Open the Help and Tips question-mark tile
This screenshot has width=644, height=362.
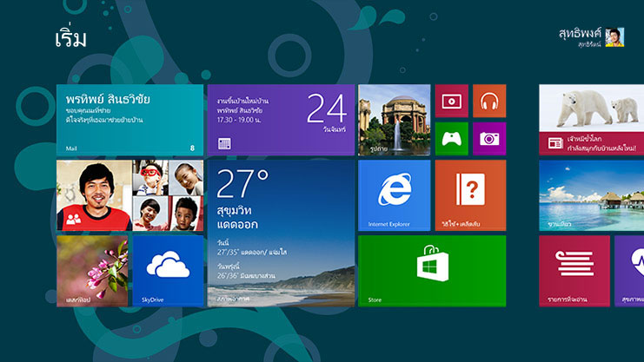point(469,194)
